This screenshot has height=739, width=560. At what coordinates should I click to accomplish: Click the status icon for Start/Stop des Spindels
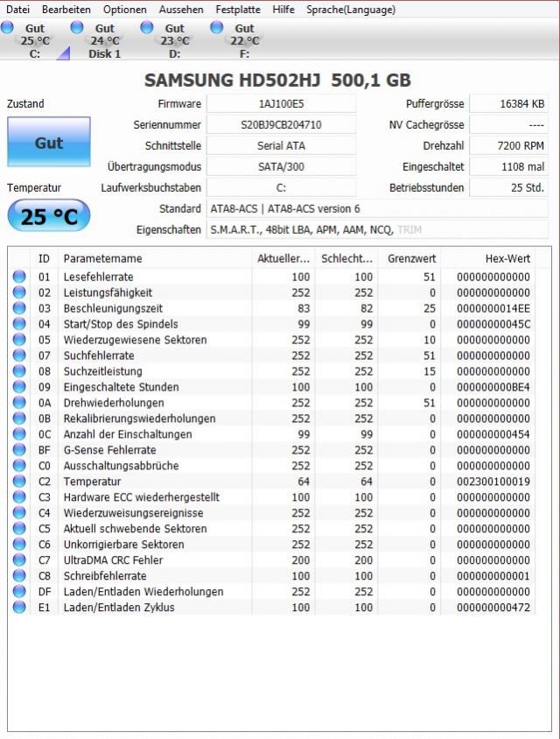click(19, 324)
